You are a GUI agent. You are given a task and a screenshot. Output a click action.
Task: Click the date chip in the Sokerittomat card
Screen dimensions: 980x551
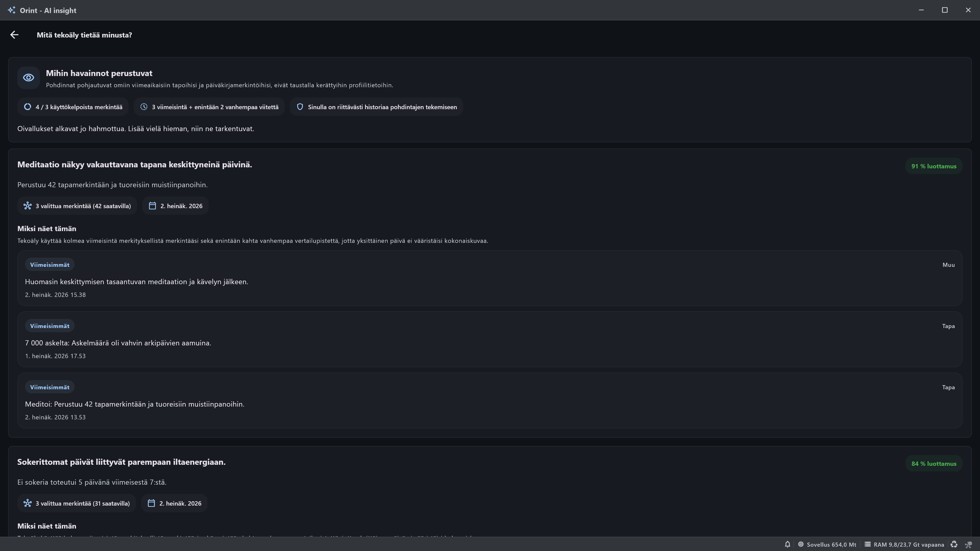174,503
